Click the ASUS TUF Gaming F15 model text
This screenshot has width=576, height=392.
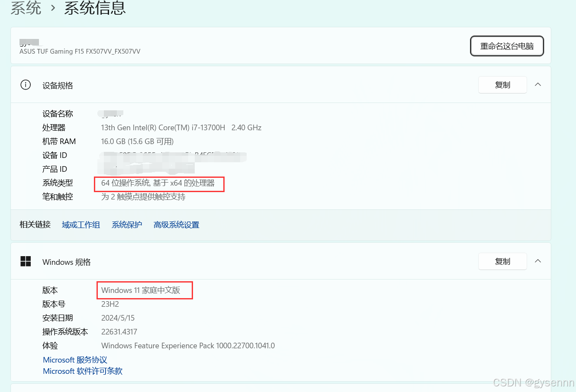point(80,51)
